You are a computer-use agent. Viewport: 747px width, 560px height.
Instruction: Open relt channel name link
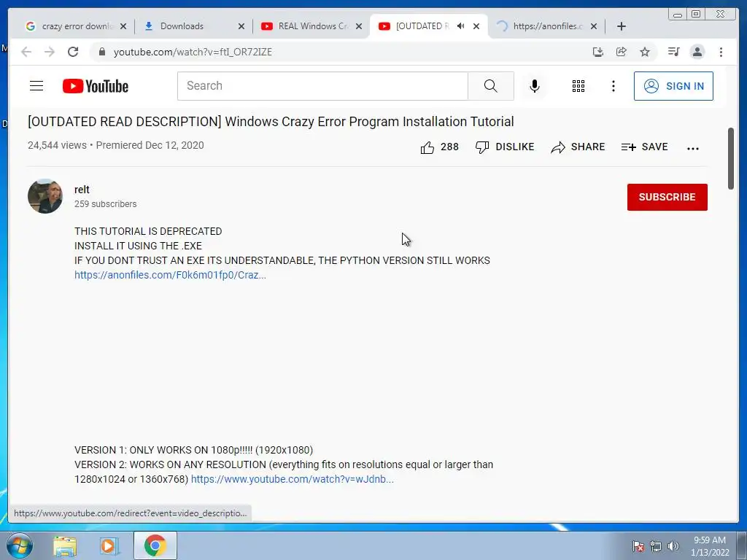[82, 190]
